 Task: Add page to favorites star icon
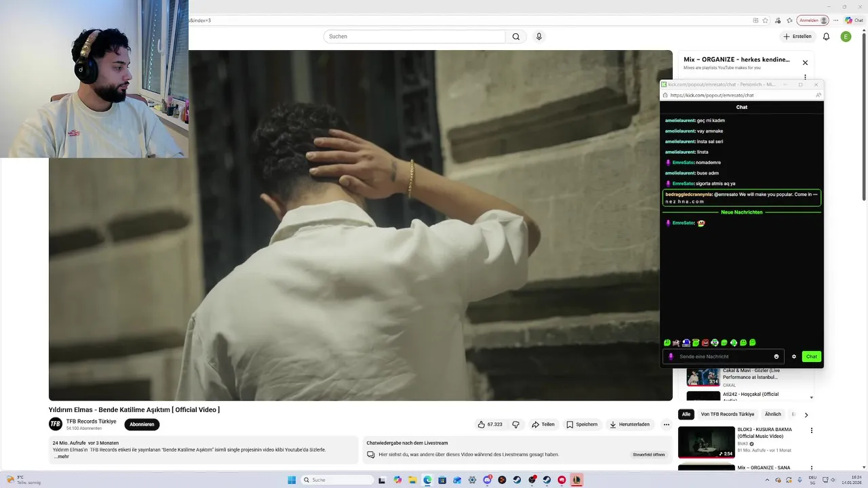(x=766, y=20)
